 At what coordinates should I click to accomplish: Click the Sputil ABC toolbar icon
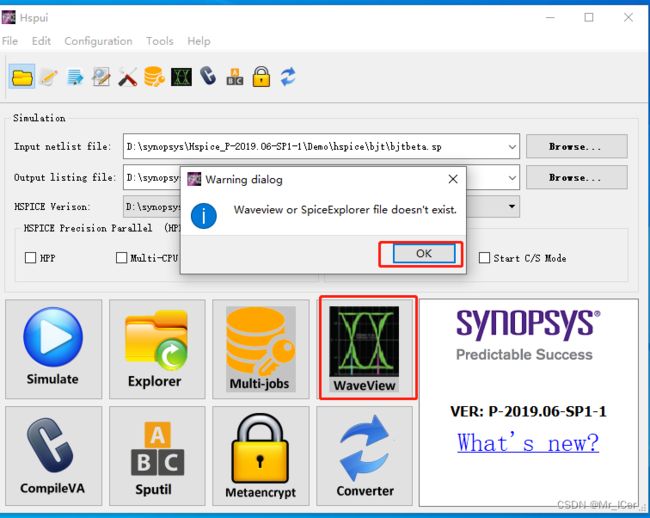[x=235, y=77]
